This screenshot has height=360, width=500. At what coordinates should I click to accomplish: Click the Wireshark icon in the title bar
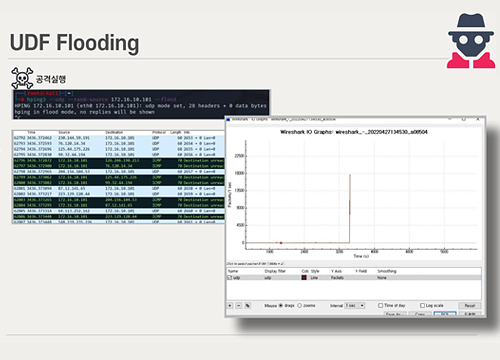click(228, 119)
